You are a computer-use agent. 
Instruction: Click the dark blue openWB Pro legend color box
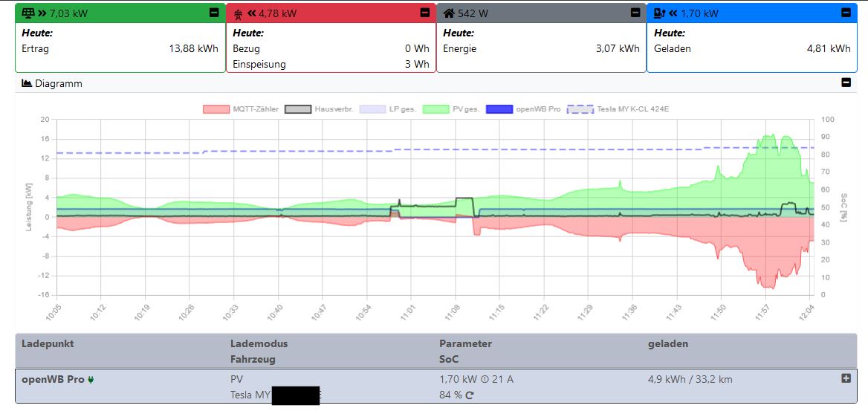point(499,109)
